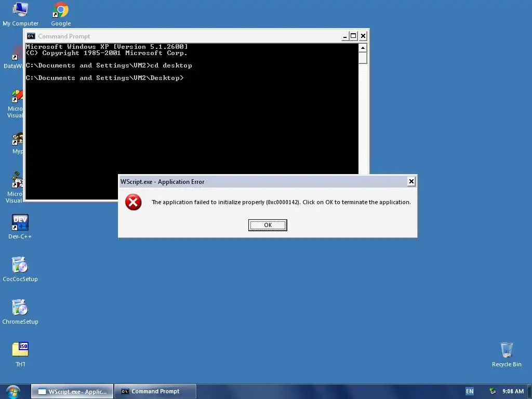Maximize the Command Prompt window
Screen dimensions: 532x399
click(353, 36)
